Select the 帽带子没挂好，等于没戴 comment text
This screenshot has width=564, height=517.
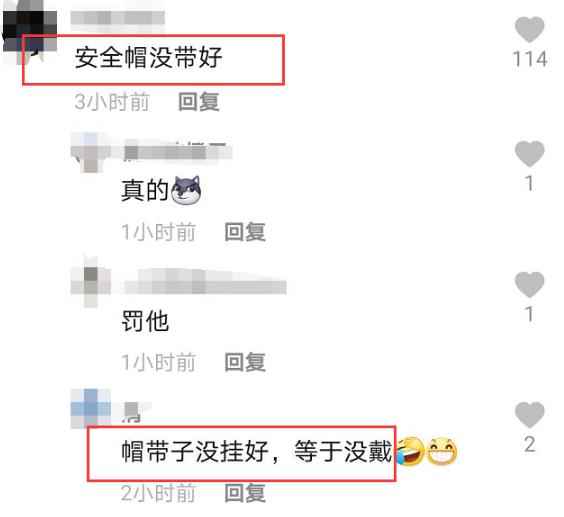[256, 451]
